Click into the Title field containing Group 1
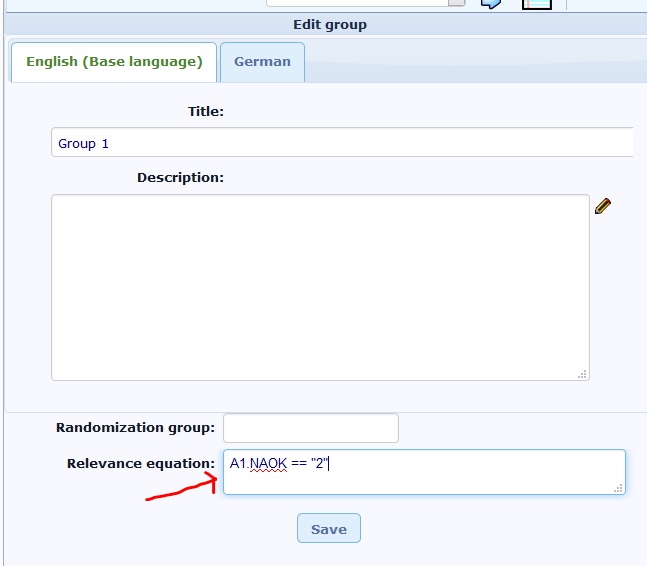This screenshot has width=647, height=566. pyautogui.click(x=342, y=142)
